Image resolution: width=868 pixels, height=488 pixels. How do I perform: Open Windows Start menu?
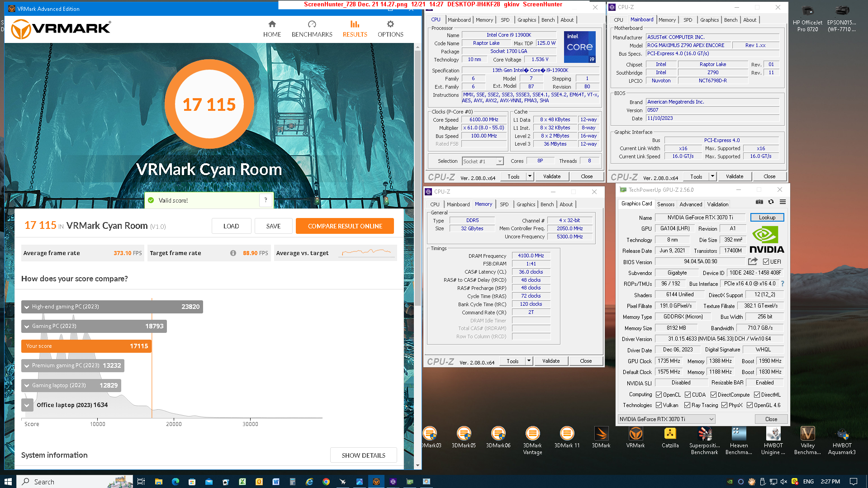tap(8, 482)
